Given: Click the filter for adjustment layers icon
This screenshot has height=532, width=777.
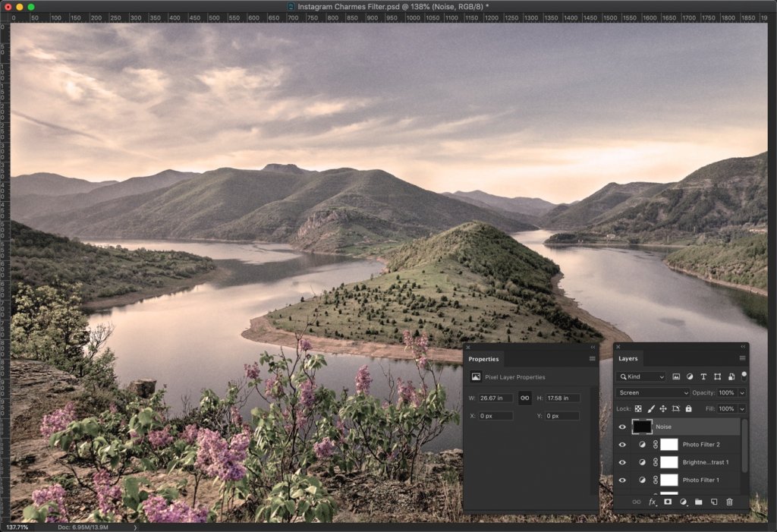Looking at the screenshot, I should click(690, 376).
